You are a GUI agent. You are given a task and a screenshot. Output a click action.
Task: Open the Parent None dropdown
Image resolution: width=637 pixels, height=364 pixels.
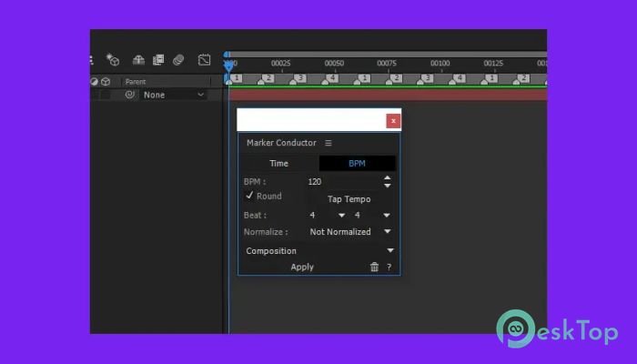point(174,95)
